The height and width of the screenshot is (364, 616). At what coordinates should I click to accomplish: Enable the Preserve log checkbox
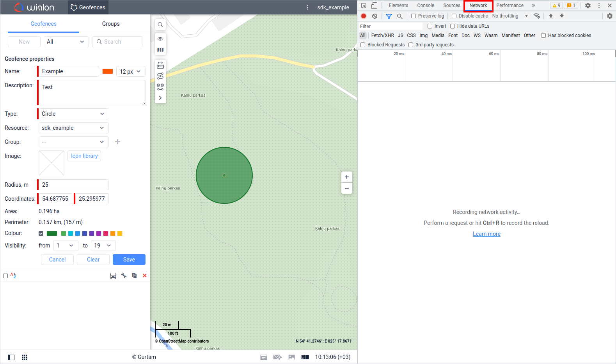414,16
